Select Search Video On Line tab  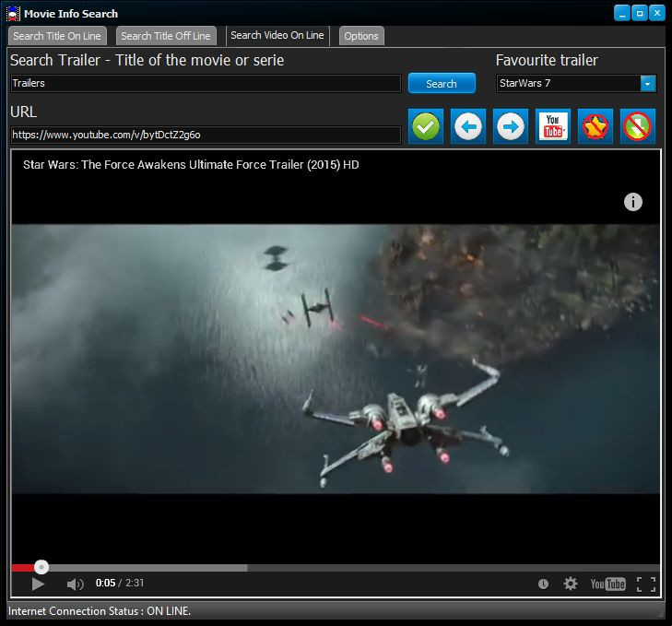point(277,35)
